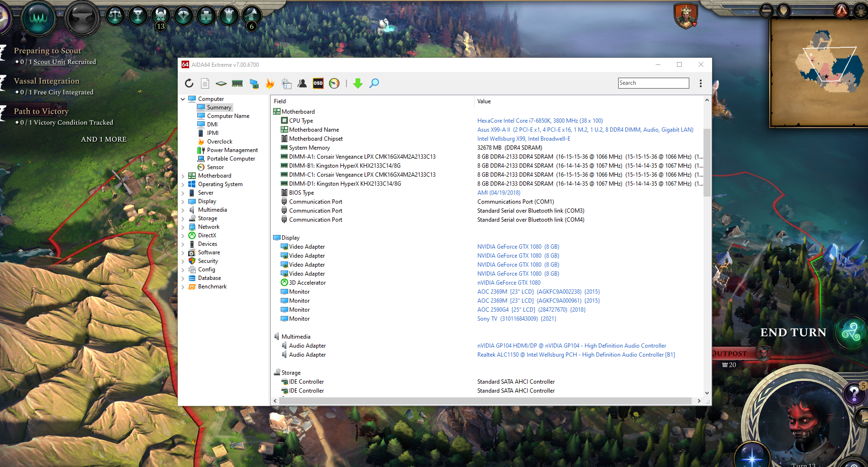The image size is (868, 467).
Task: Select Overclock in the tree
Action: click(x=219, y=142)
